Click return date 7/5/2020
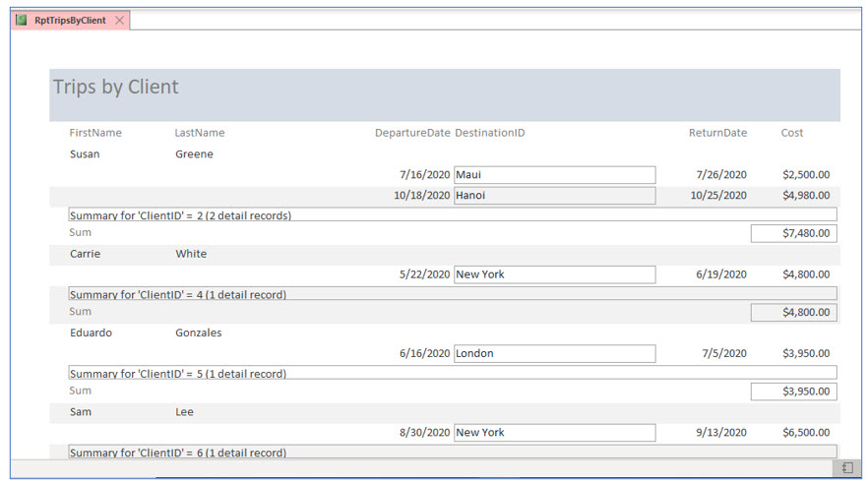This screenshot has height=484, width=868. point(724,353)
